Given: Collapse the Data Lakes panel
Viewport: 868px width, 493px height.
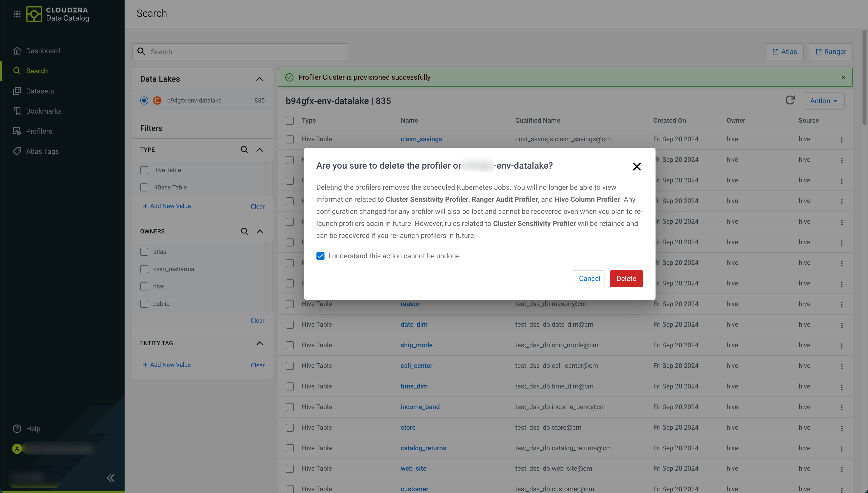Looking at the screenshot, I should 259,79.
